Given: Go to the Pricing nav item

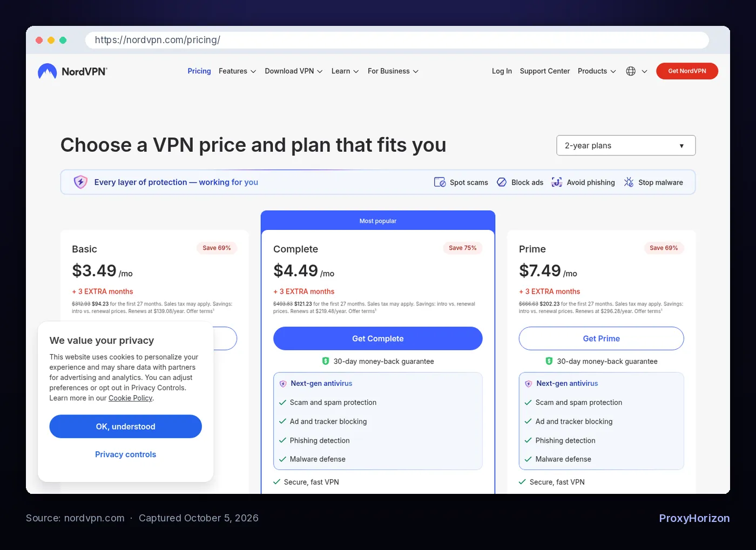Looking at the screenshot, I should click(x=199, y=71).
